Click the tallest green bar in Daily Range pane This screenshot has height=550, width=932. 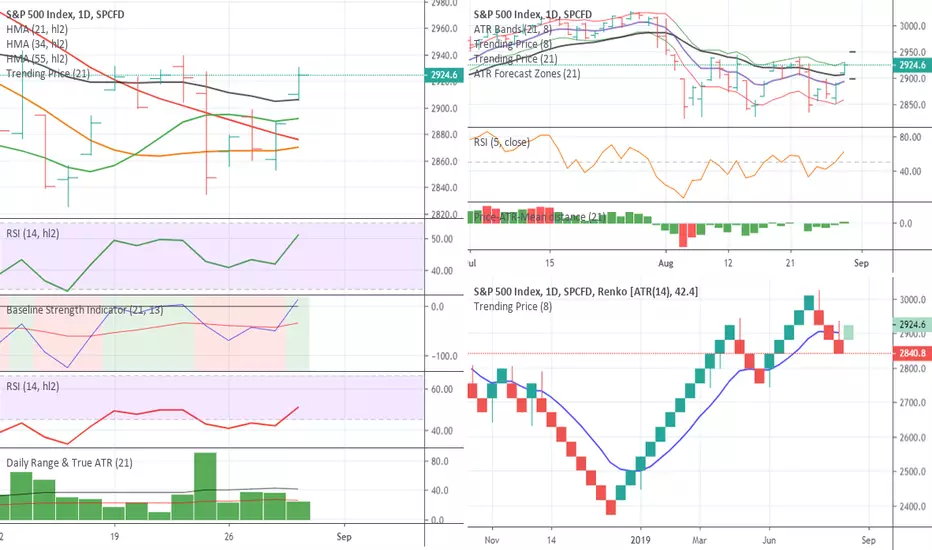(x=205, y=486)
